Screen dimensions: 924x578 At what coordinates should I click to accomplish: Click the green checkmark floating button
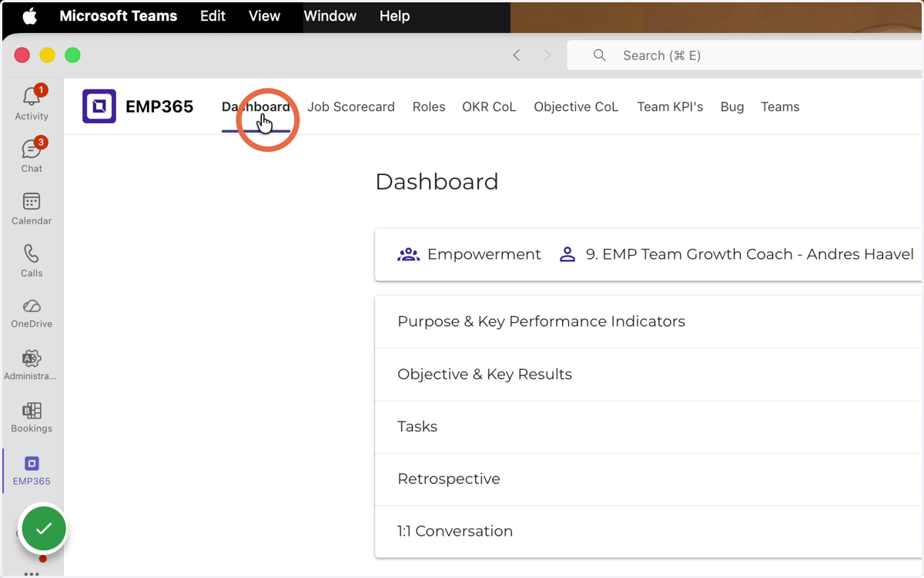click(x=44, y=528)
